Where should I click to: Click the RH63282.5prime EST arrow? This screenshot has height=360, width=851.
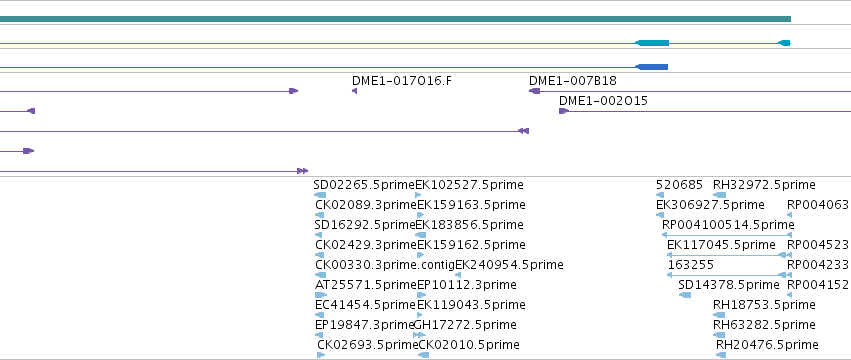pyautogui.click(x=720, y=335)
